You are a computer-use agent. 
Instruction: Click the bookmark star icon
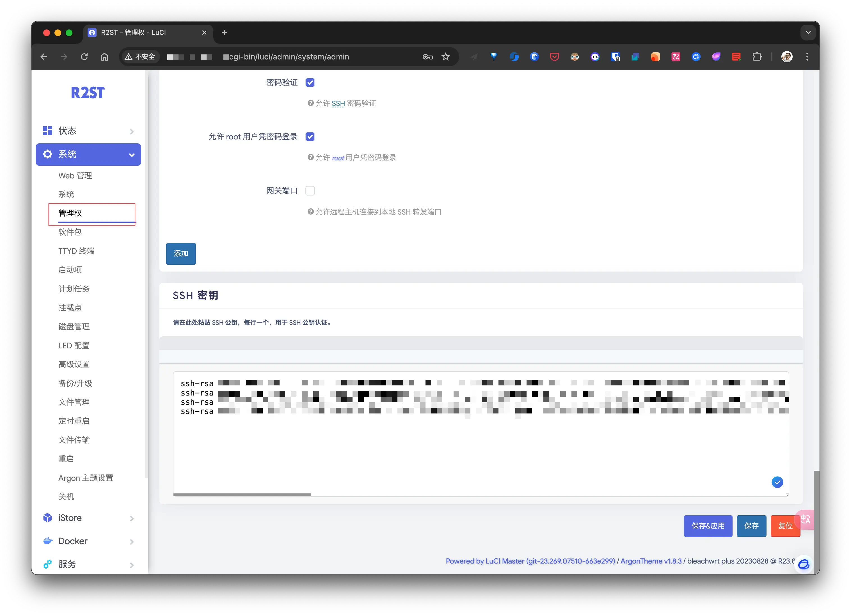point(445,57)
